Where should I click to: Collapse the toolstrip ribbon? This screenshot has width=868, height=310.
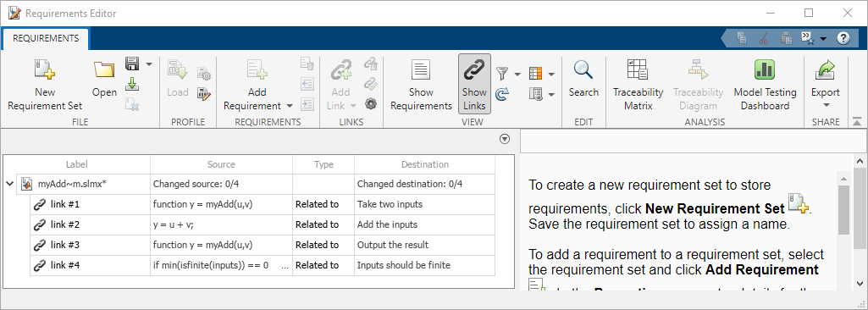[857, 120]
